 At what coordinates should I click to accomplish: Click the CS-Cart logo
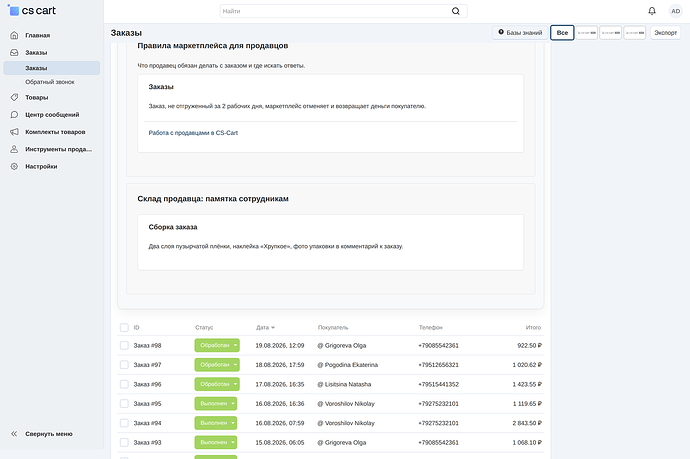point(32,11)
